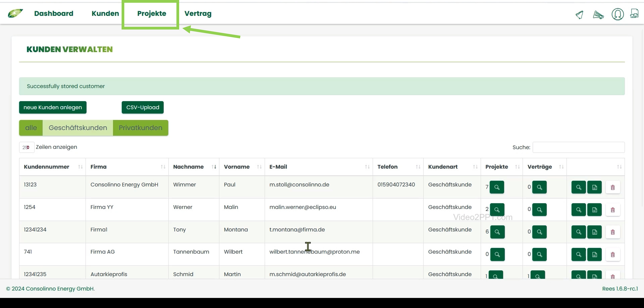Delete customer 13123 with the trash icon

coord(613,187)
